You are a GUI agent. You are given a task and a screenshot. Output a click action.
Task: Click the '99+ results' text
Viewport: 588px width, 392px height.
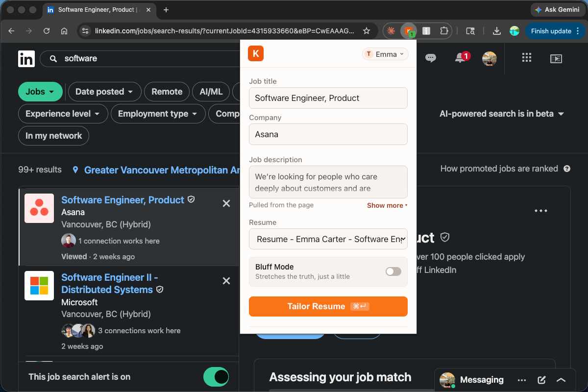point(40,170)
